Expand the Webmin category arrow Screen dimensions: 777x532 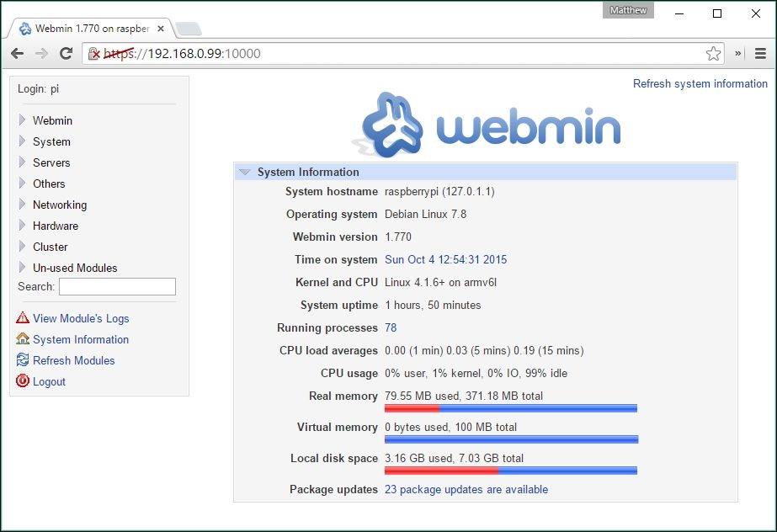click(x=22, y=120)
